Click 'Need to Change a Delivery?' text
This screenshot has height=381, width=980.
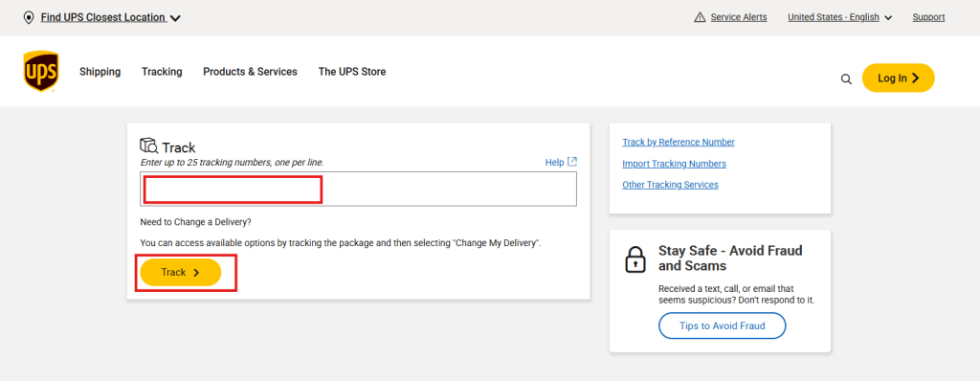195,222
